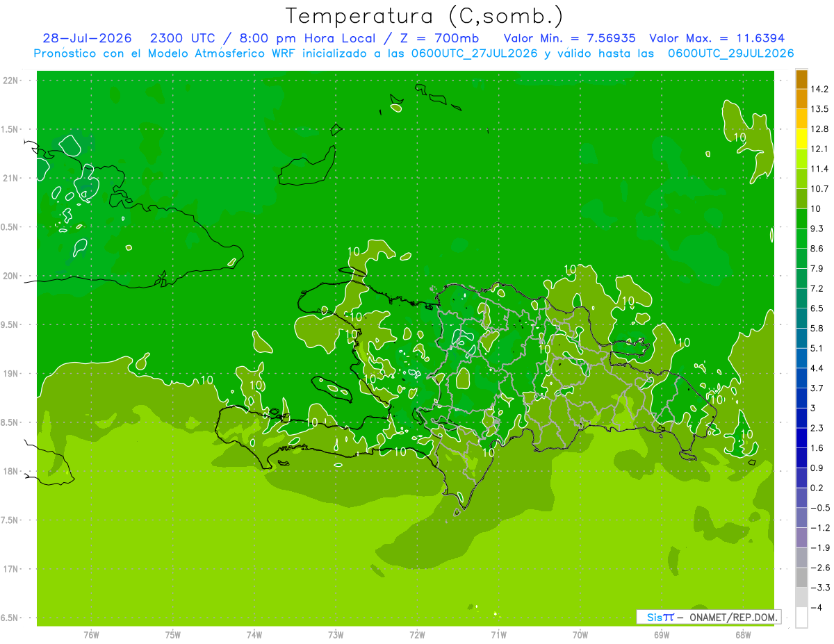Click the '17N' latitude label
Viewport: 834px width, 644px height.
(10, 570)
